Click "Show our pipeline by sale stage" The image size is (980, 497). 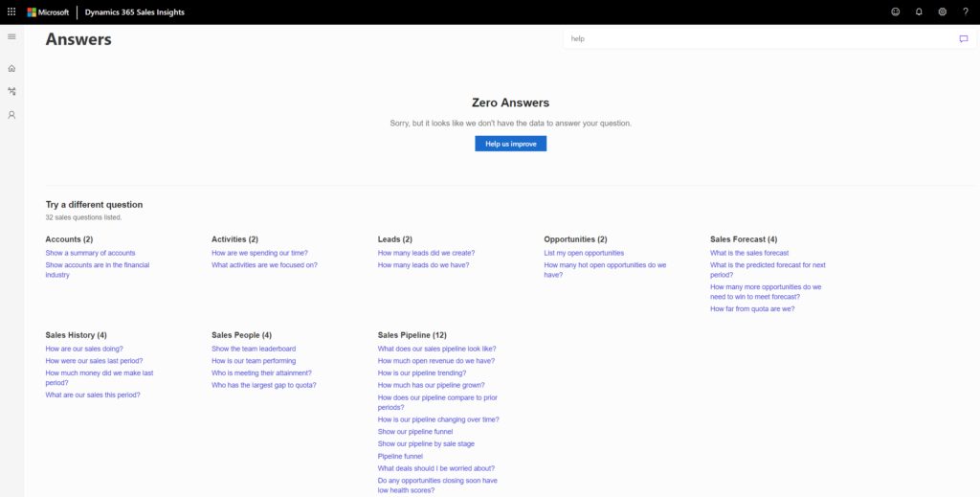[x=426, y=444]
